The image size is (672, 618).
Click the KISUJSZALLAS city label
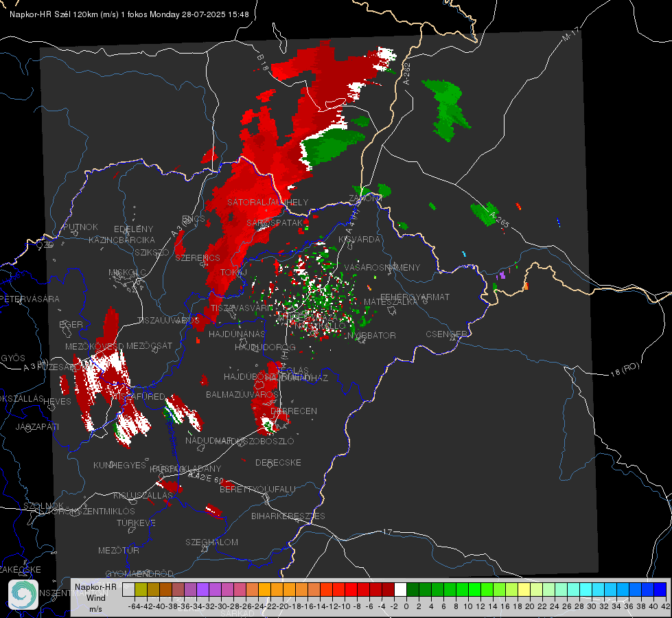[143, 495]
